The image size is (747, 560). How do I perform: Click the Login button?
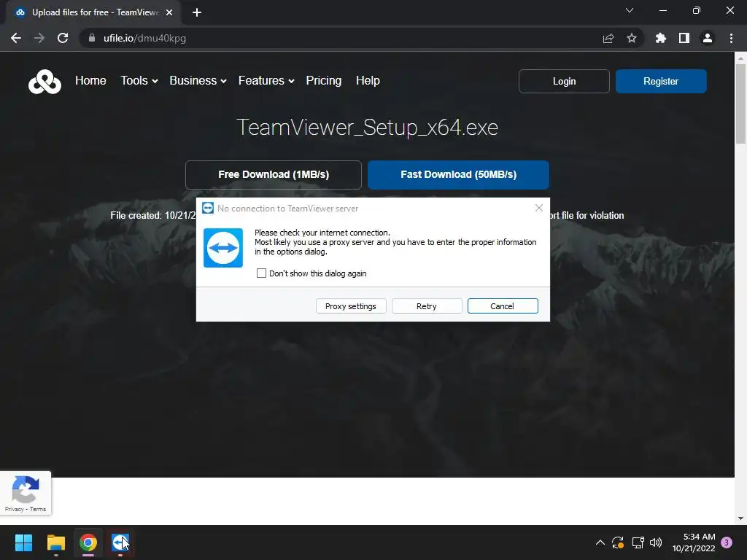[564, 82]
